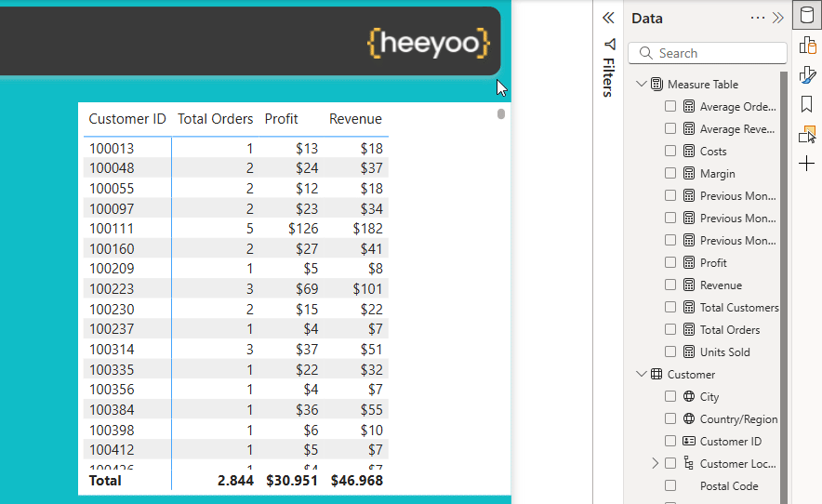Image resolution: width=822 pixels, height=504 pixels.
Task: Check the Postal Code checkbox
Action: coord(670,485)
